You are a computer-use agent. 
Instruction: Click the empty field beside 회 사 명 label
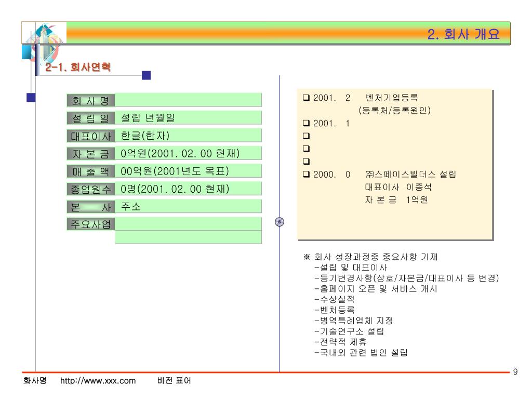tap(188, 100)
